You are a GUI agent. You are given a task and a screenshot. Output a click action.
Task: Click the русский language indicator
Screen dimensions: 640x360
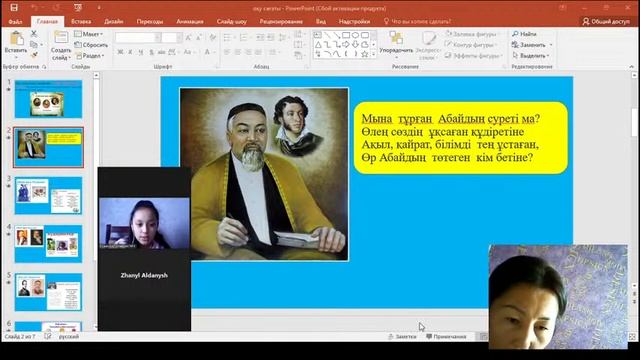coord(69,336)
